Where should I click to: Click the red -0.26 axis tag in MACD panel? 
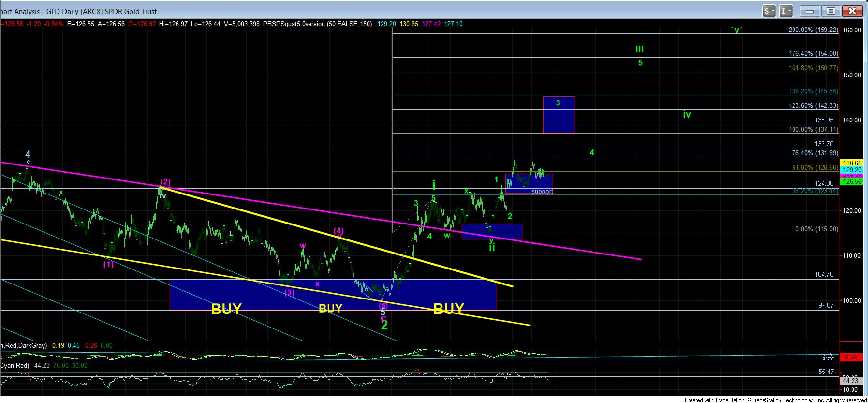(851, 357)
